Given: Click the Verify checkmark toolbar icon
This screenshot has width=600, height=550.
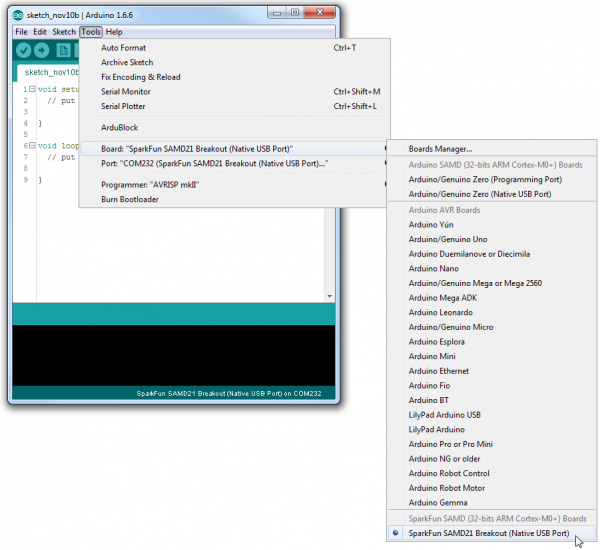Looking at the screenshot, I should pos(22,50).
